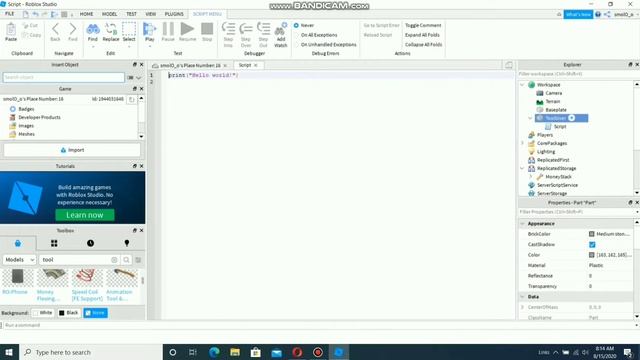Open the Models category dropdown

point(20,260)
